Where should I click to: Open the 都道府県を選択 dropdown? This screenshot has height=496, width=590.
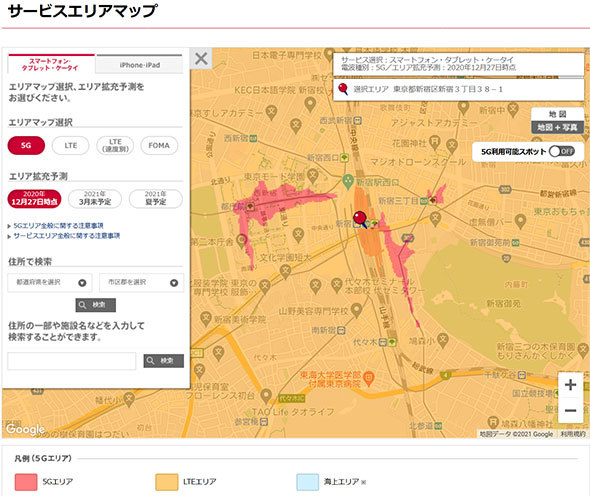(50, 283)
